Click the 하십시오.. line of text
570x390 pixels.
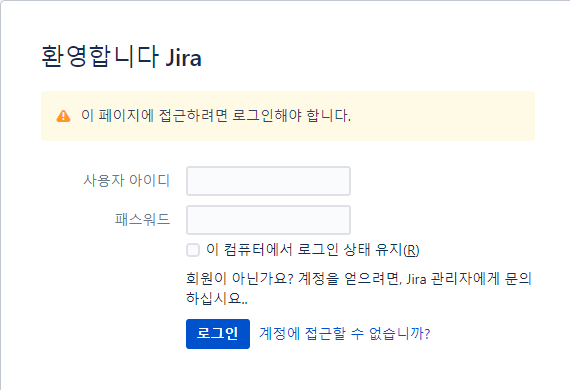[217, 298]
